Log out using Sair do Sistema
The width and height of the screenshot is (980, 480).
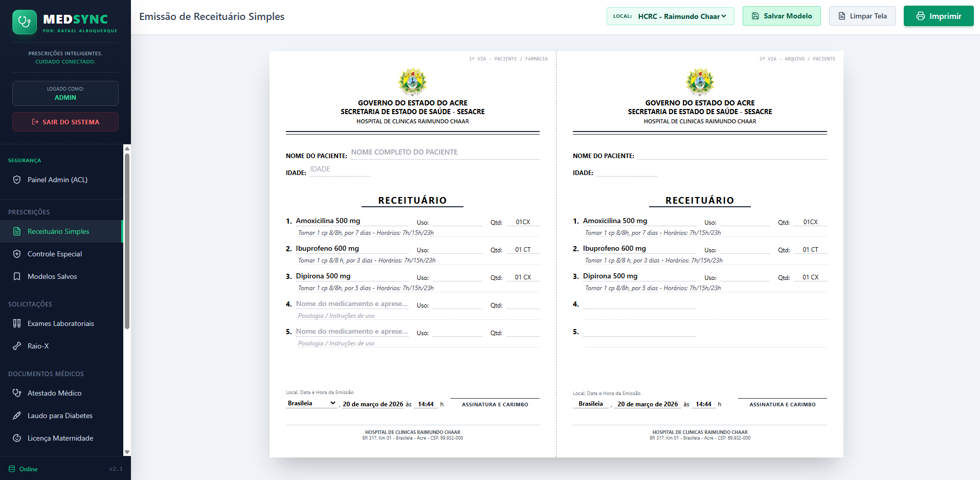click(65, 122)
